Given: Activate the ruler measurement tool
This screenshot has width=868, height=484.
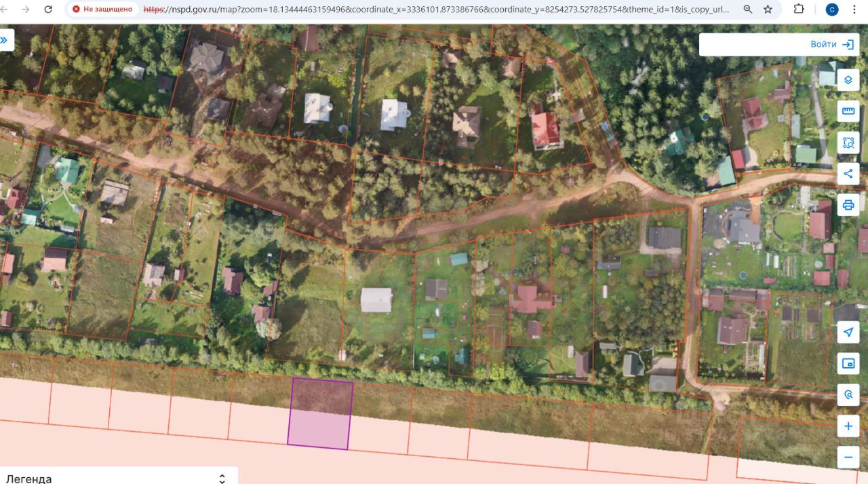Looking at the screenshot, I should (848, 111).
